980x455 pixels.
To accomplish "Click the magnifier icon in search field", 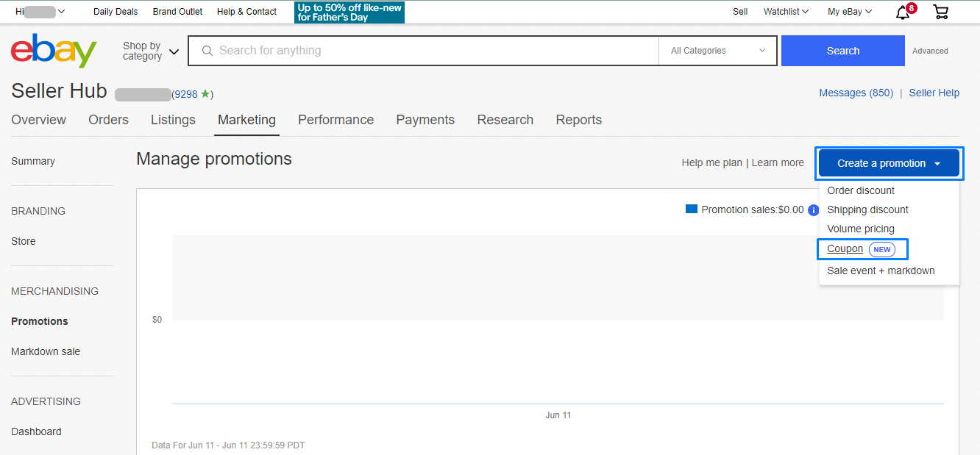I will tap(207, 51).
